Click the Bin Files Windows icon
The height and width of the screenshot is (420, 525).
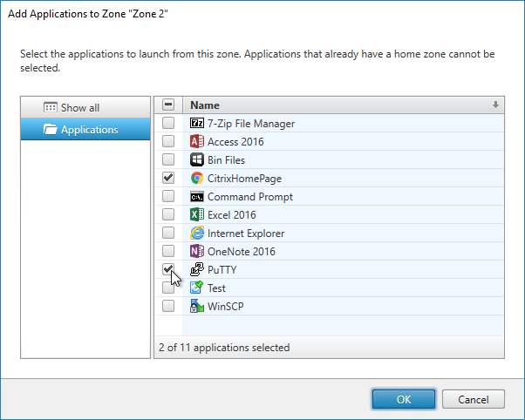(x=197, y=159)
